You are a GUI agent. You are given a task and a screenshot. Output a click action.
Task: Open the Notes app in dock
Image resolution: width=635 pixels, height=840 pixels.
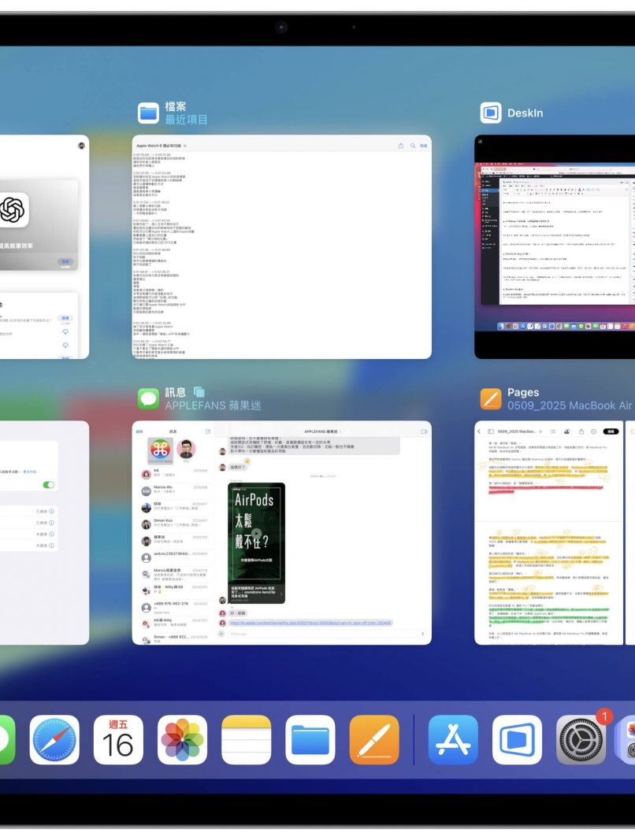246,739
